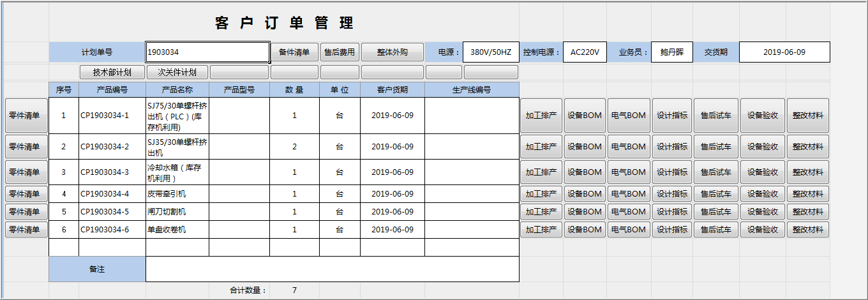
Task: Click 设计指标 for row CP1903034-1
Action: (x=672, y=116)
